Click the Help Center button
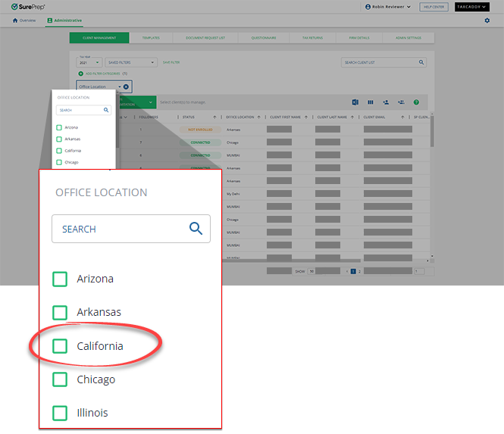The image size is (504, 434). pos(434,7)
